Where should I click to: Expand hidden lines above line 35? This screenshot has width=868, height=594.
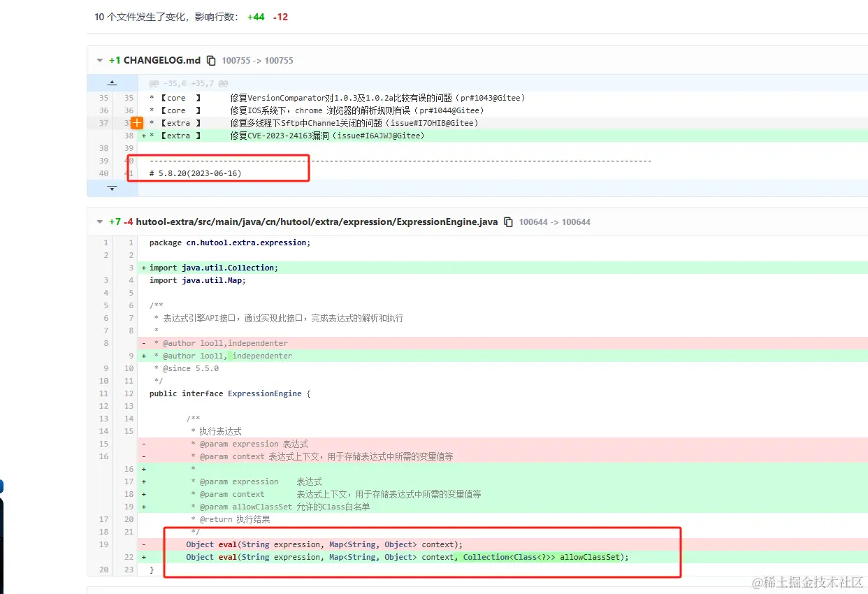tap(112, 83)
